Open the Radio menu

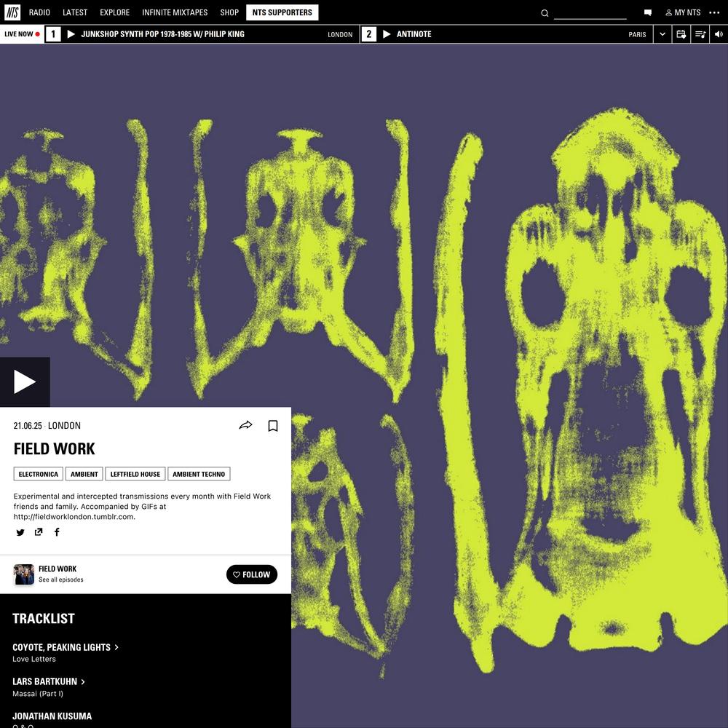click(39, 12)
